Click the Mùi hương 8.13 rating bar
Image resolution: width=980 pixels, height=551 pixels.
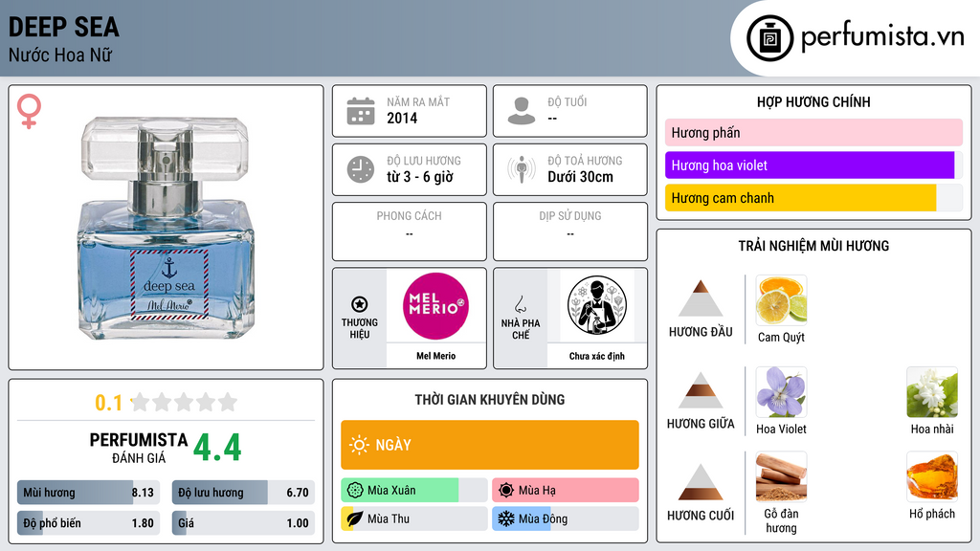(88, 493)
